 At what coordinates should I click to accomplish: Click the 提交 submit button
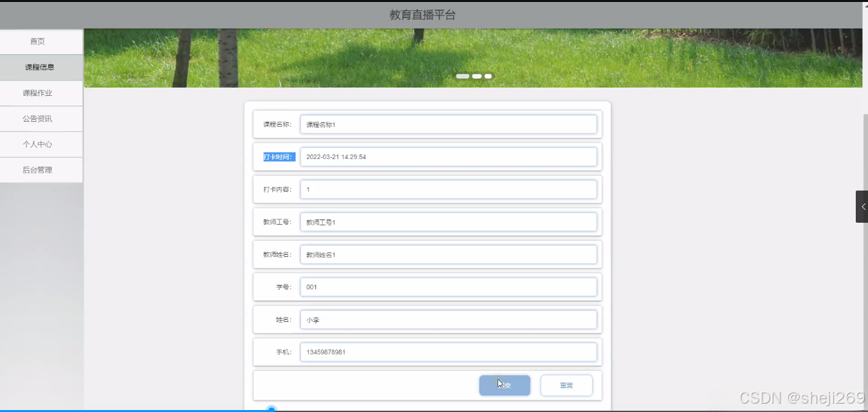click(504, 385)
